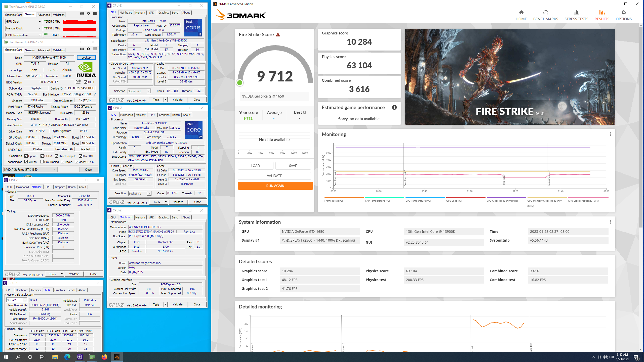Image resolution: width=644 pixels, height=362 pixels.
Task: Expand the Tools arrow in the CPU-Z E-Core window
Action: [x=166, y=202]
